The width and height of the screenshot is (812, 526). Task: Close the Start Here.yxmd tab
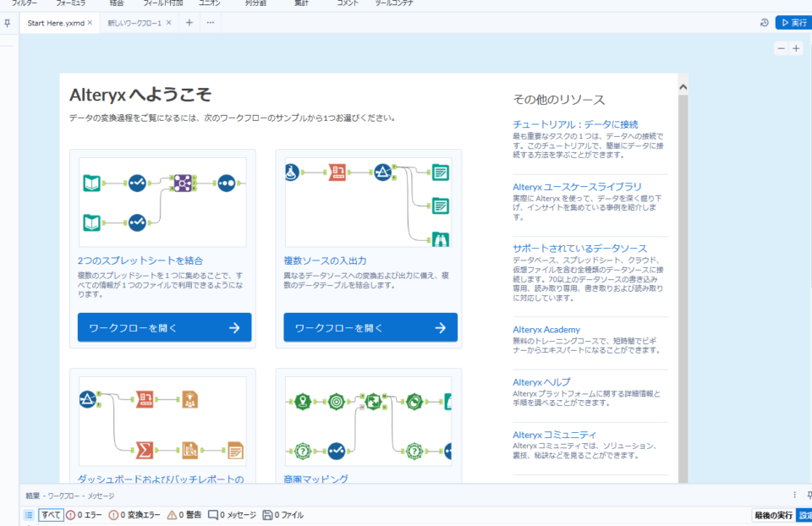coord(90,23)
